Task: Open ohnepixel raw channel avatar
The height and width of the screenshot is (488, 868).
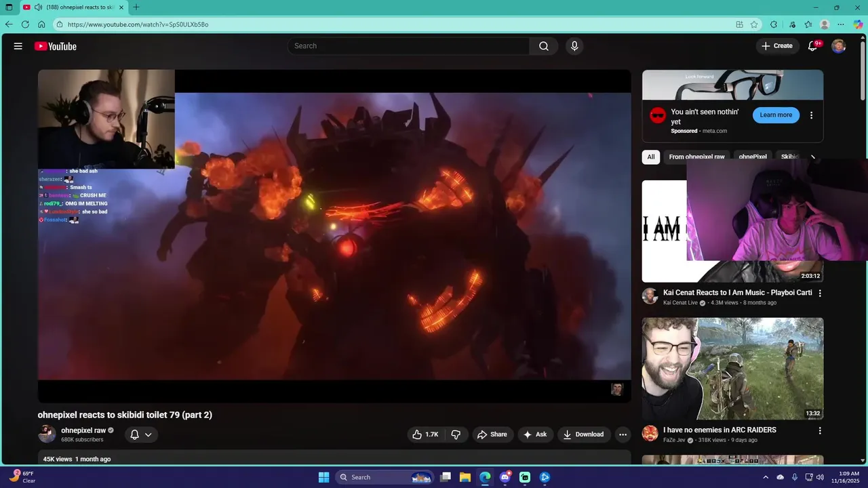Action: 47,434
